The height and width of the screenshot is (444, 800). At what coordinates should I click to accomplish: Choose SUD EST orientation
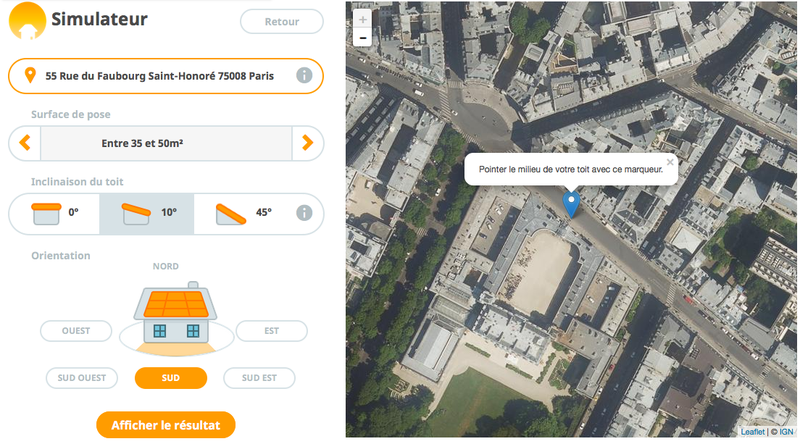coord(259,378)
